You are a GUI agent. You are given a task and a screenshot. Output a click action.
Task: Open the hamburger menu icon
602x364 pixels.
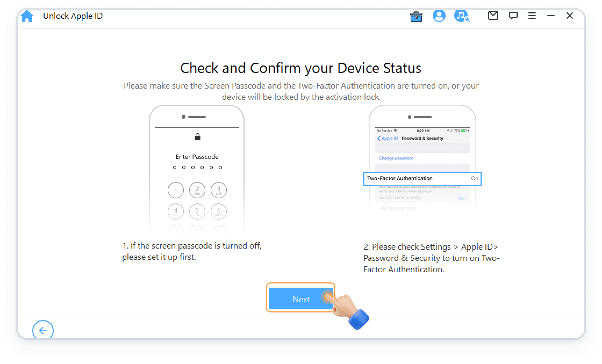click(532, 16)
